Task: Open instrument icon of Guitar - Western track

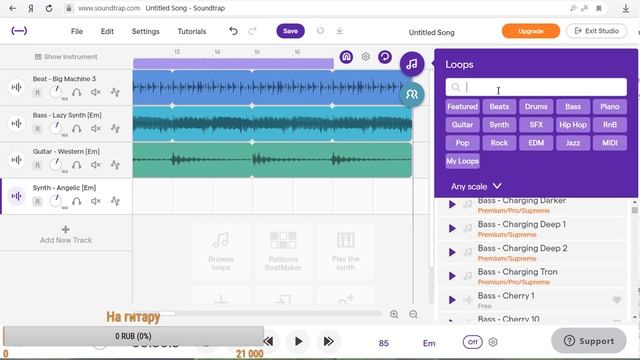Action: click(x=17, y=160)
